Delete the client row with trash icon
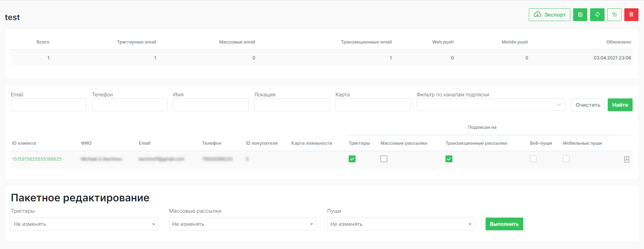The height and width of the screenshot is (249, 644). pyautogui.click(x=626, y=159)
